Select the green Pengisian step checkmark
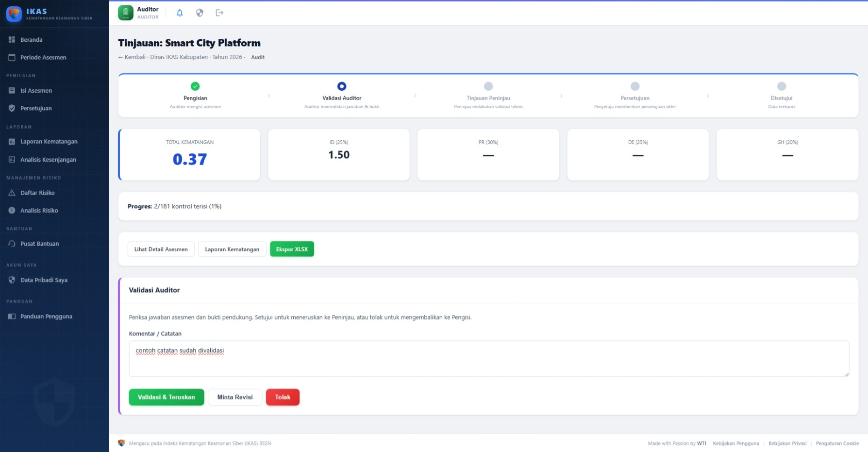 click(x=195, y=86)
